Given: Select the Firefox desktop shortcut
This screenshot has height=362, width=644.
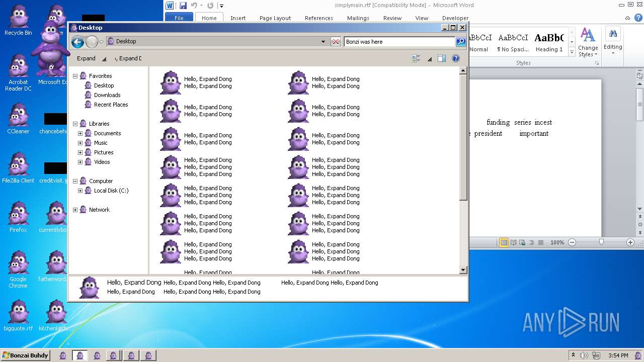Looking at the screenshot, I should pos(18,217).
